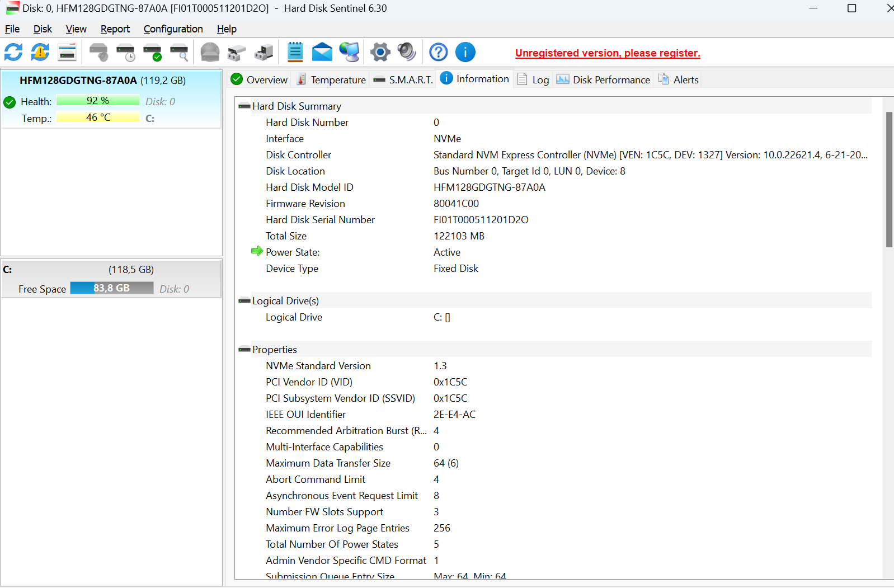The width and height of the screenshot is (894, 588).
Task: Collapse the Hard Disk Summary section
Action: 244,106
